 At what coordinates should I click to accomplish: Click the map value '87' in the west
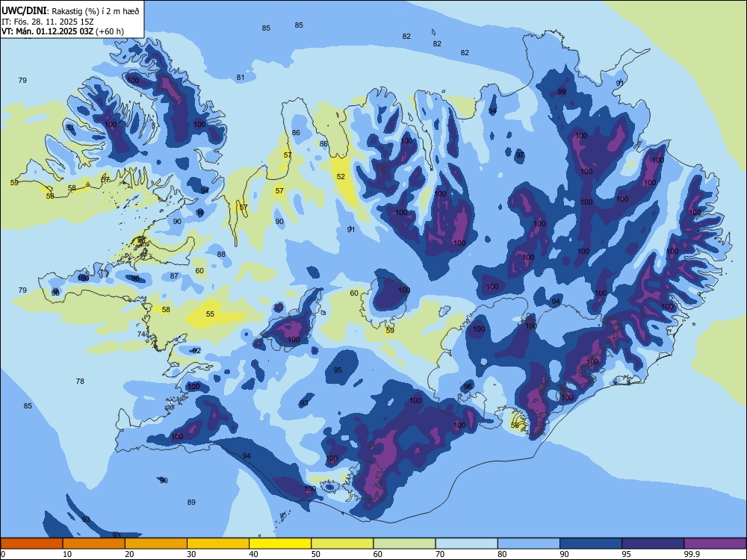[x=174, y=276]
